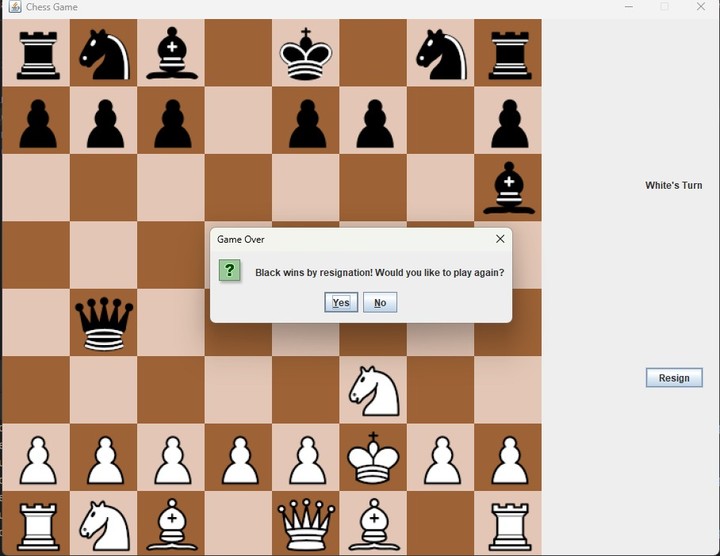The image size is (720, 556).
Task: Select the white bishop on f1
Action: (374, 524)
